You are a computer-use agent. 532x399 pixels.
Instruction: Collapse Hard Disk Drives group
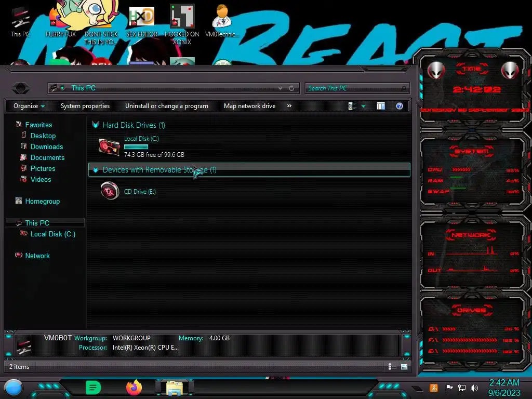[96, 125]
